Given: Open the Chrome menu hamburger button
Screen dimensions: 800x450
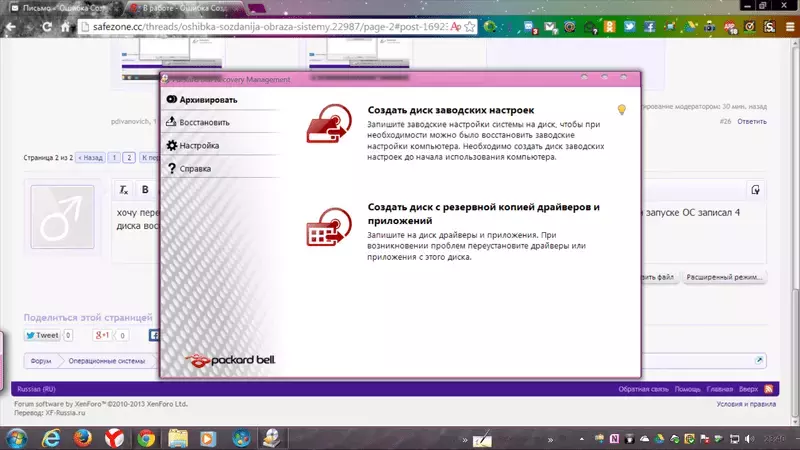Looking at the screenshot, I should click(x=790, y=27).
